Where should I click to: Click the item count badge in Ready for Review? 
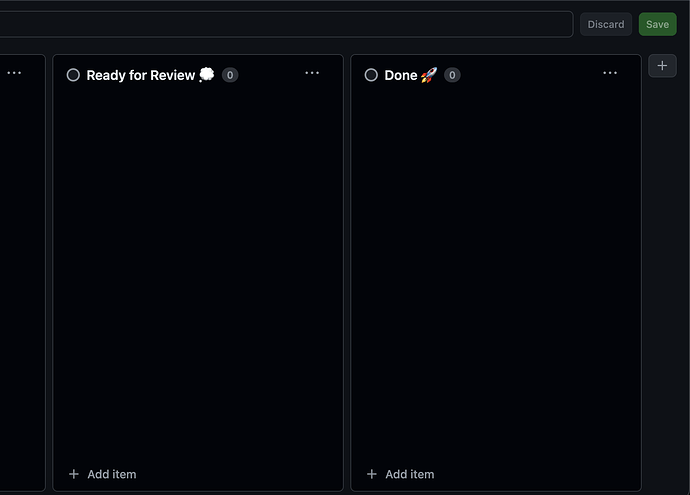point(230,75)
